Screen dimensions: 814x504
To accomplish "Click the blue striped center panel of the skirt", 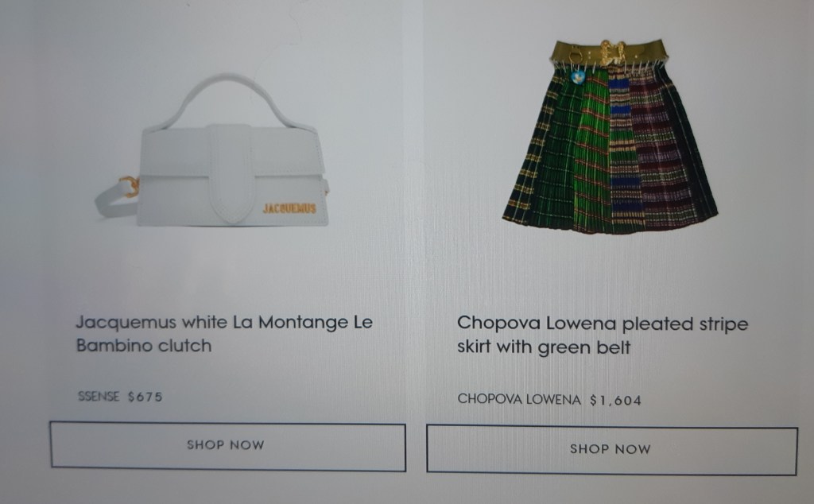I will [622, 150].
